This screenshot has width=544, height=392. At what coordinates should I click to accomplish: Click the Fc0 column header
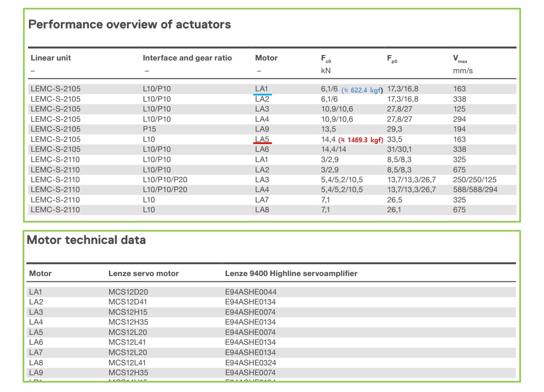326,59
